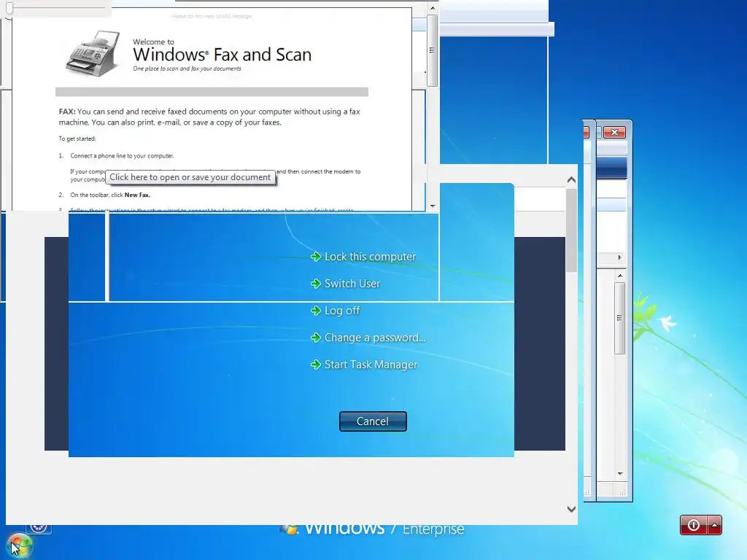Image resolution: width=747 pixels, height=560 pixels.
Task: Open Change a password...
Action: tap(368, 338)
